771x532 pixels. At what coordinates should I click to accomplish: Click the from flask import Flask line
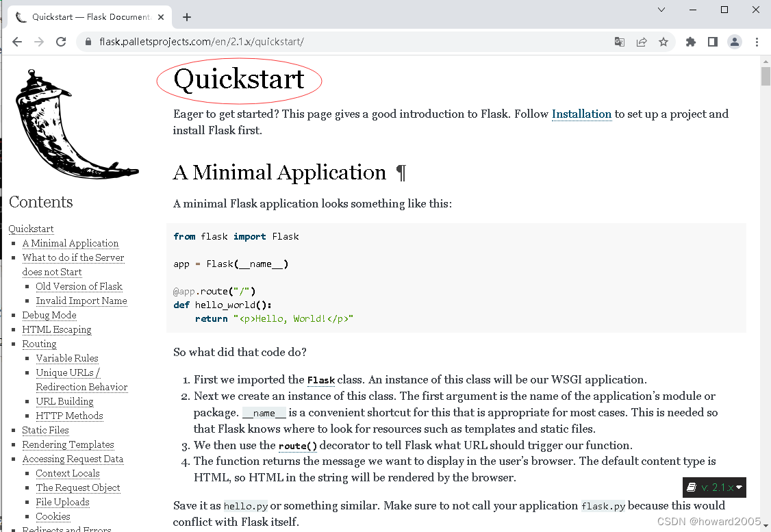[236, 236]
